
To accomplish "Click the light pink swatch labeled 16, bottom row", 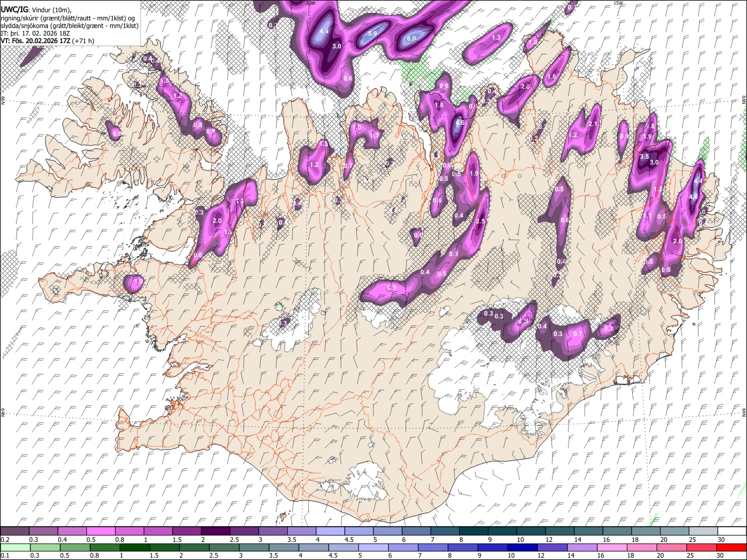I will pos(612,547).
